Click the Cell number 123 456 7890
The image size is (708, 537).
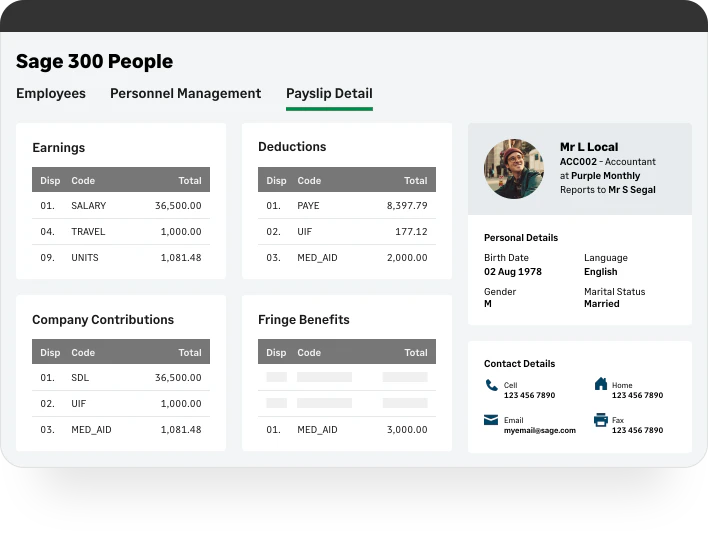[x=530, y=395]
